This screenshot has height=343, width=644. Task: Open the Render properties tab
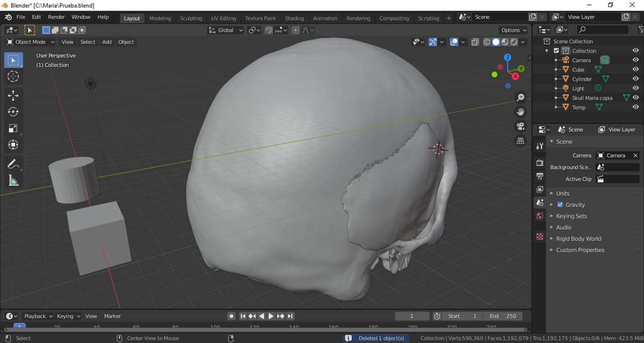pos(540,163)
